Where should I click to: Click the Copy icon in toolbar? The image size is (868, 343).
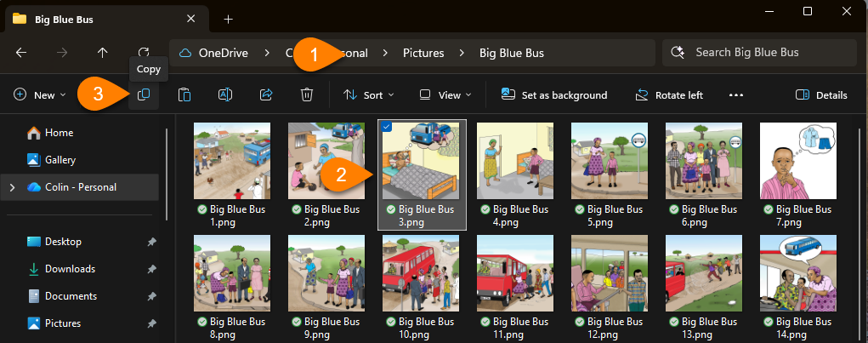pyautogui.click(x=144, y=95)
